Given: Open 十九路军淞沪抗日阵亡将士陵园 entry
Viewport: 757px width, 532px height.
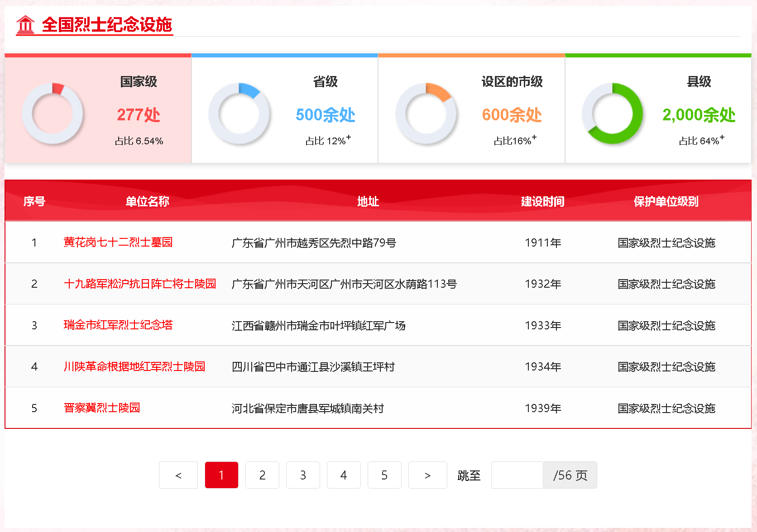Looking at the screenshot, I should [x=140, y=284].
